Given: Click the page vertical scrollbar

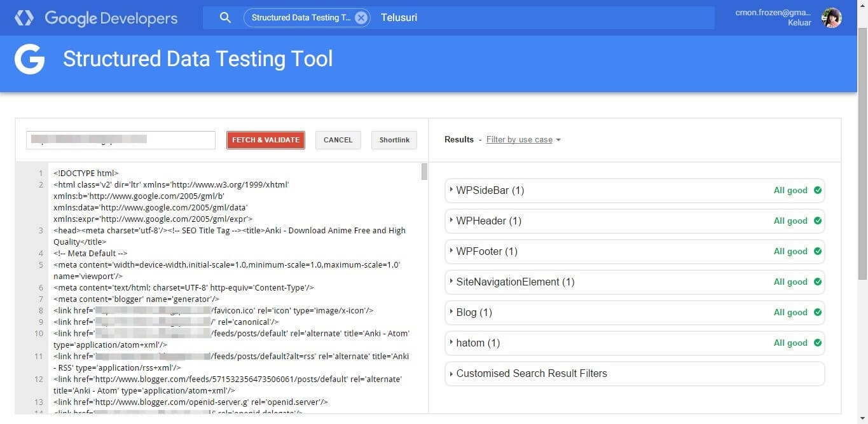Looking at the screenshot, I should (x=863, y=153).
